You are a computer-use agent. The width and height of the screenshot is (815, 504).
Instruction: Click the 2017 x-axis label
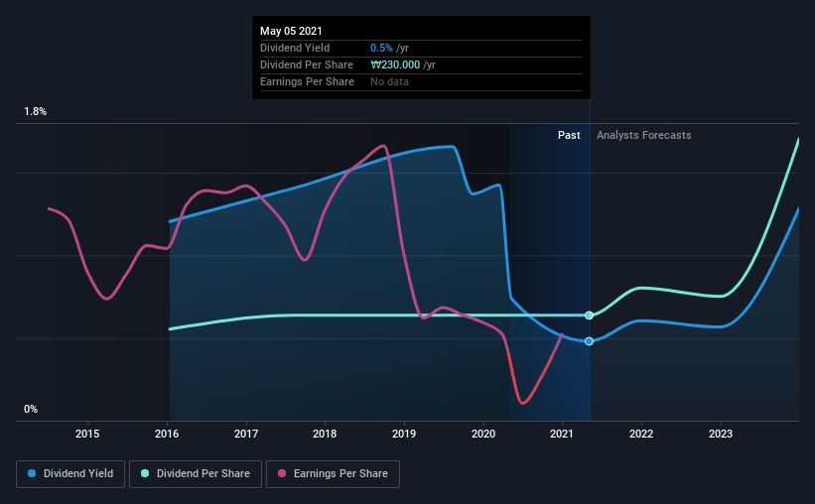246,434
